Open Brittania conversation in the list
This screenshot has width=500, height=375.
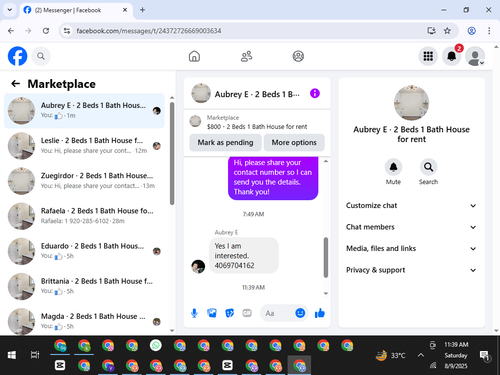[x=84, y=286]
